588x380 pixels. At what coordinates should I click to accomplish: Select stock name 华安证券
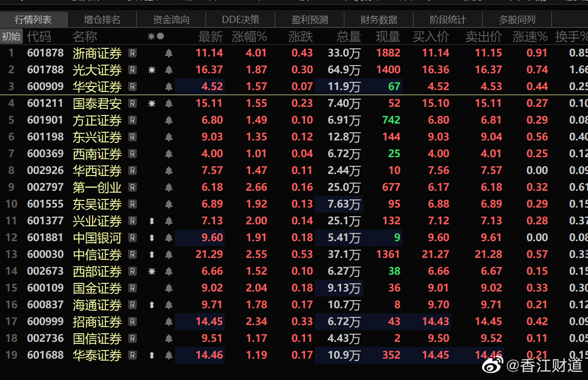pos(97,86)
